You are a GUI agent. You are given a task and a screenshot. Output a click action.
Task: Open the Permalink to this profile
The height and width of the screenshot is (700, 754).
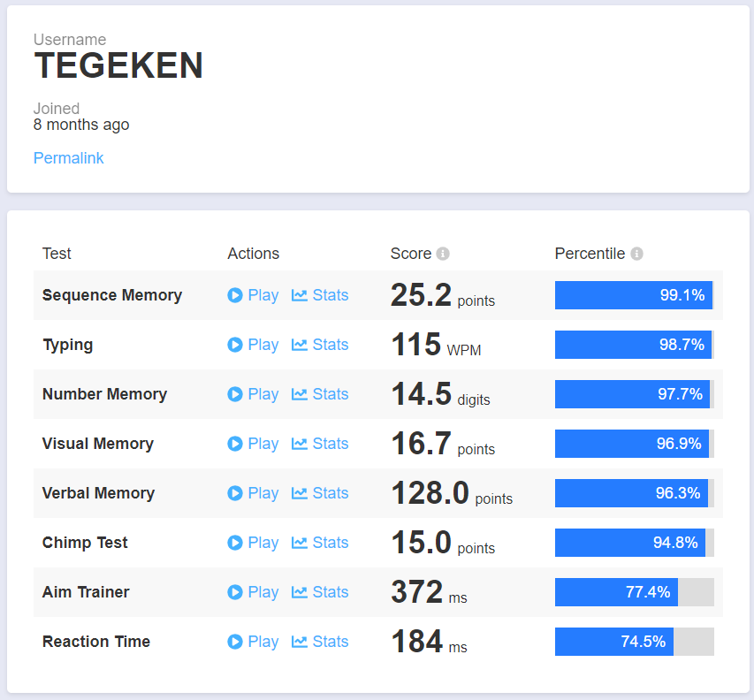68,157
